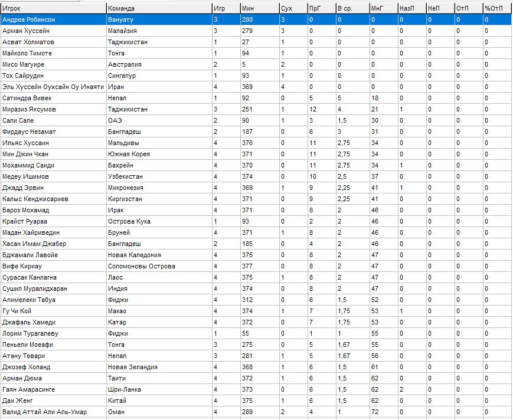Click the %ОтП column header

pos(497,8)
